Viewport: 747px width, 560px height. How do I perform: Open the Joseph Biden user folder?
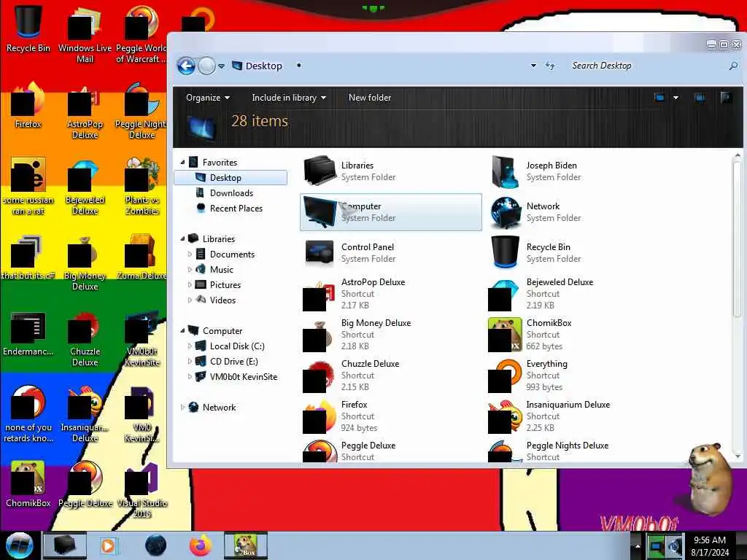pyautogui.click(x=505, y=171)
